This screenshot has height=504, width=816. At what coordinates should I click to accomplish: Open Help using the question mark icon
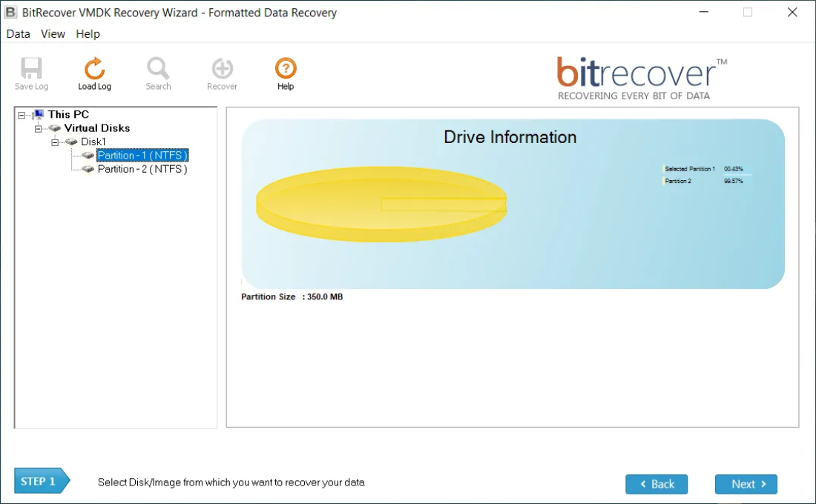[x=285, y=67]
